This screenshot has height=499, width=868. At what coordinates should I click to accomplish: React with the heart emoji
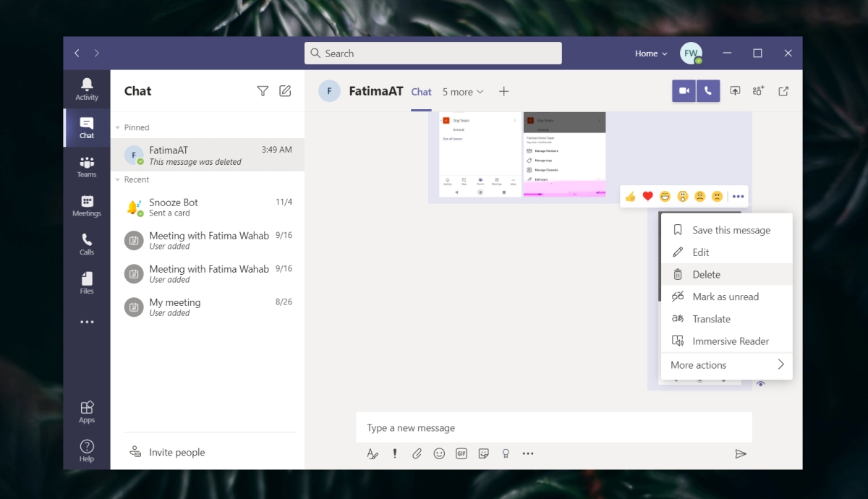click(x=648, y=196)
